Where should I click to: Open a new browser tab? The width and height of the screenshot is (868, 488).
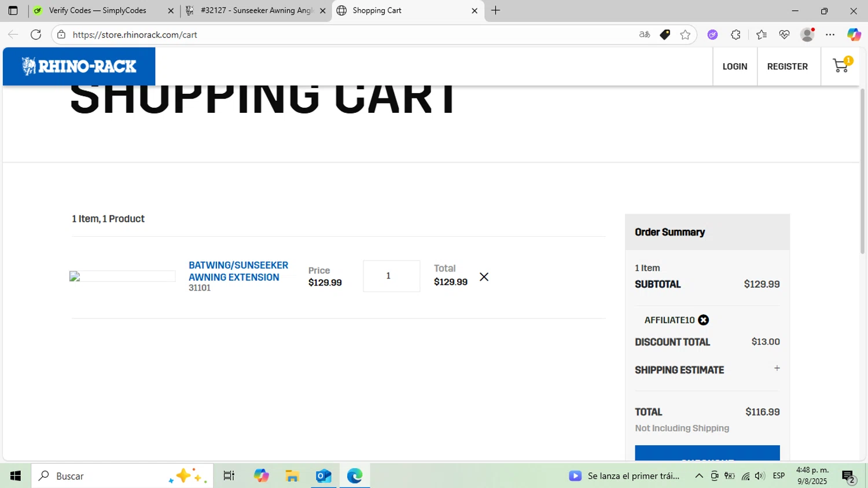495,10
